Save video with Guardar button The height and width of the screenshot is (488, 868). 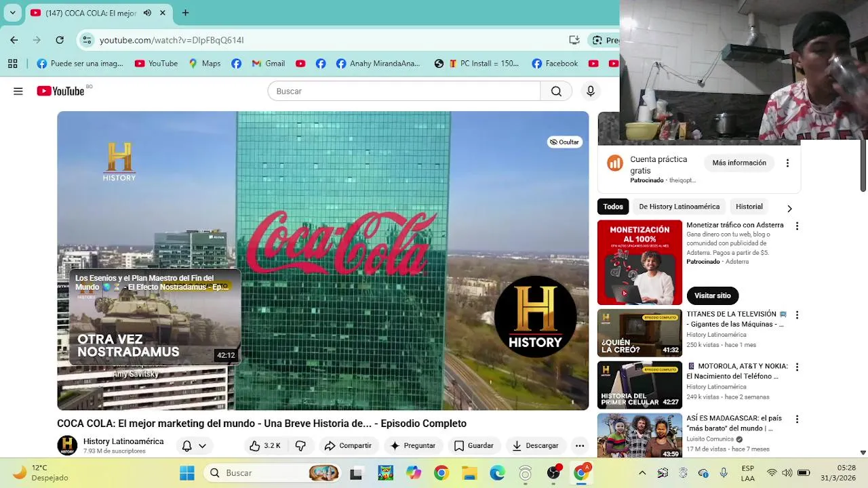[473, 445]
